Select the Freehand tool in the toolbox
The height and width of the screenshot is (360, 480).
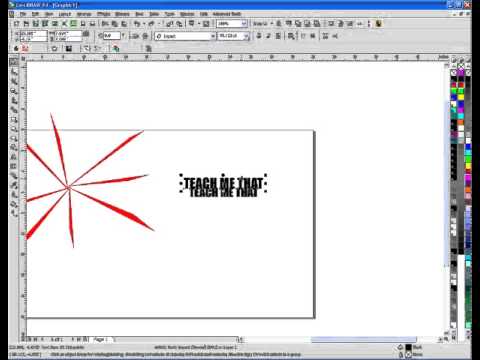[x=14, y=100]
